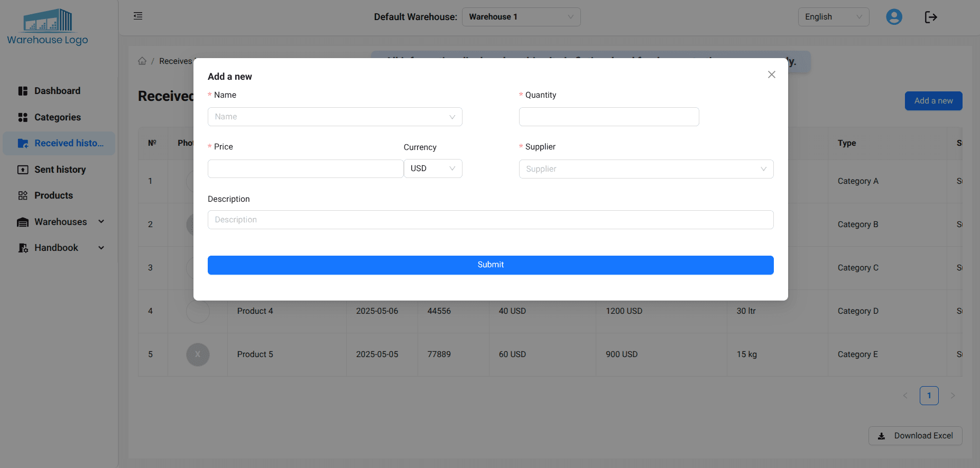980x468 pixels.
Task: Click the home breadcrumb icon
Action: (142, 61)
